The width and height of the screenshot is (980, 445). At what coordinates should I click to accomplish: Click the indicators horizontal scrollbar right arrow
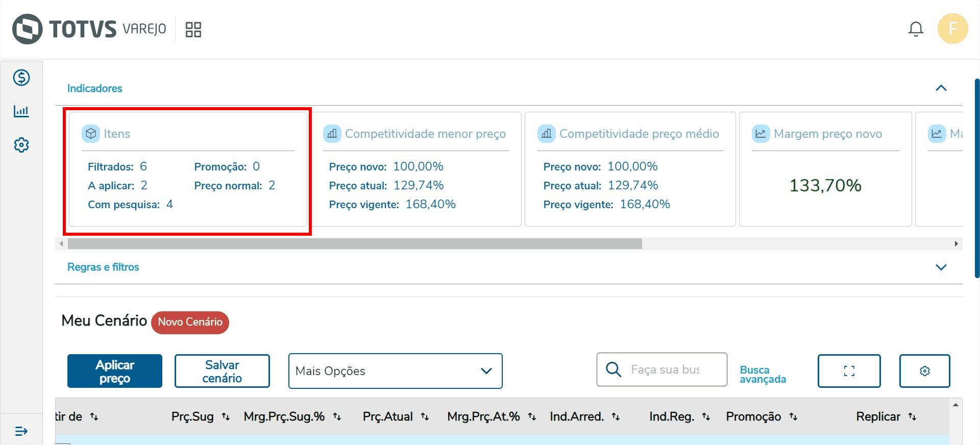point(956,244)
